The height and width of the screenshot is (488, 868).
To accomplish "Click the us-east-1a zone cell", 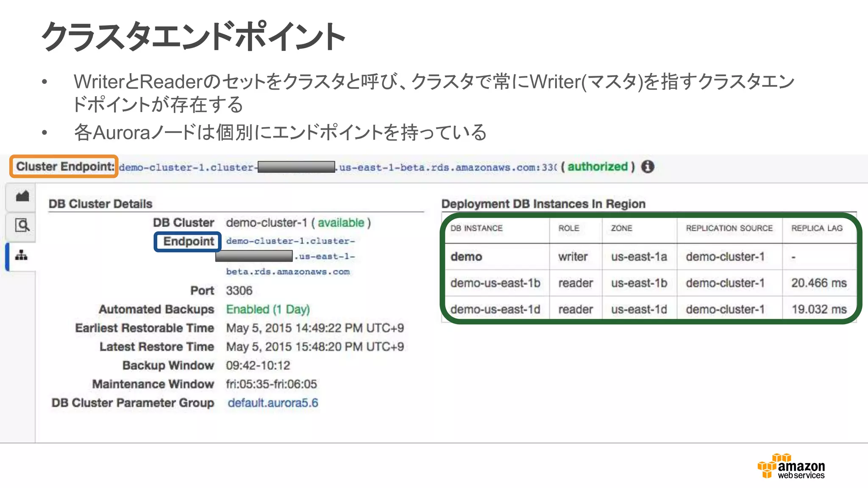I will coord(639,257).
